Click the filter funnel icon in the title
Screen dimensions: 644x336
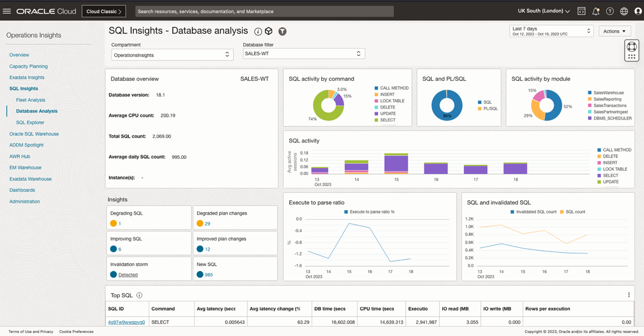[x=282, y=31]
